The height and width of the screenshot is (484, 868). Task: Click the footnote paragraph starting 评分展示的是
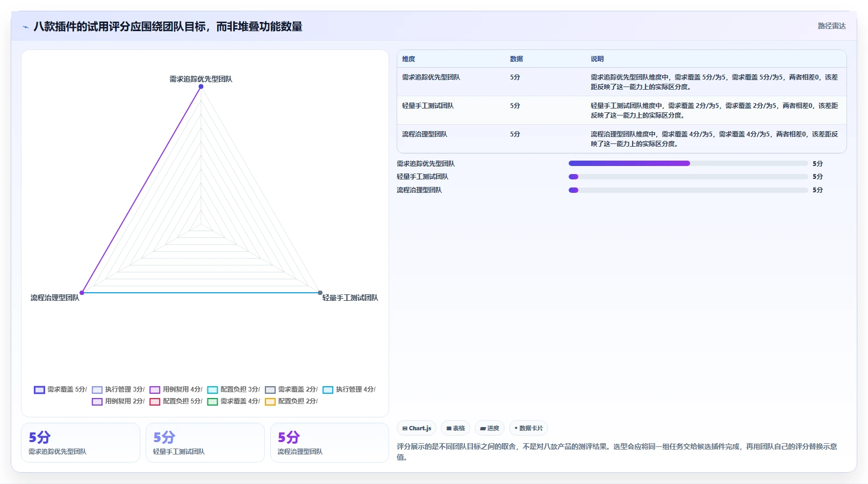[x=617, y=452]
